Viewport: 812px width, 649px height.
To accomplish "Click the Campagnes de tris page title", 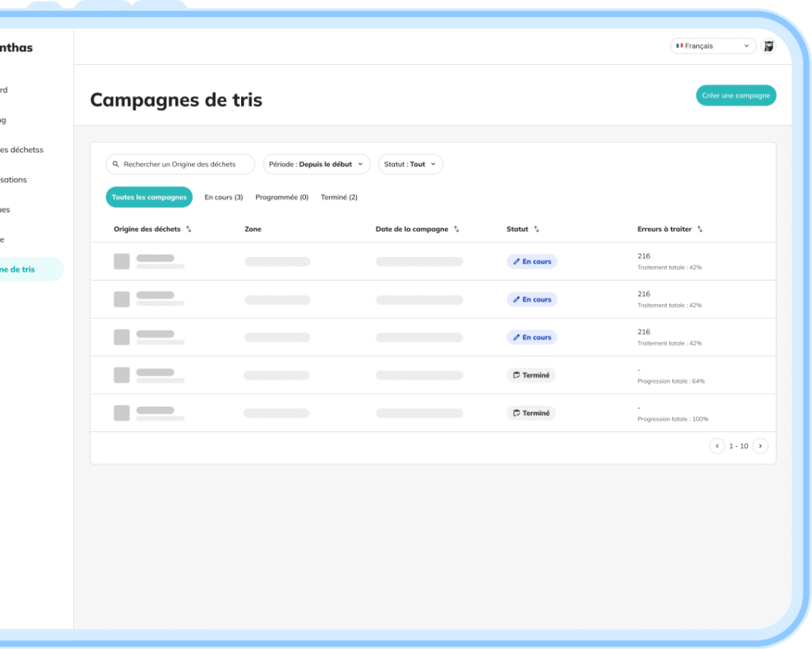I will pyautogui.click(x=176, y=100).
